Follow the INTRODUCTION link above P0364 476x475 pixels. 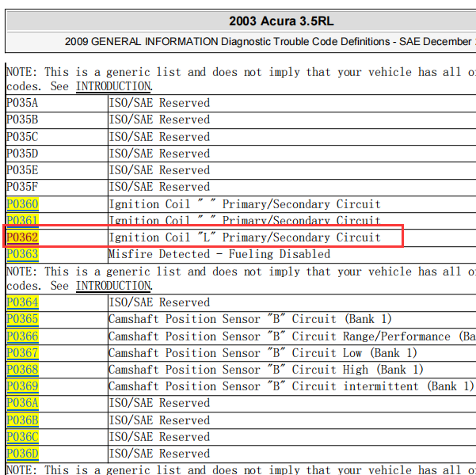tap(113, 286)
